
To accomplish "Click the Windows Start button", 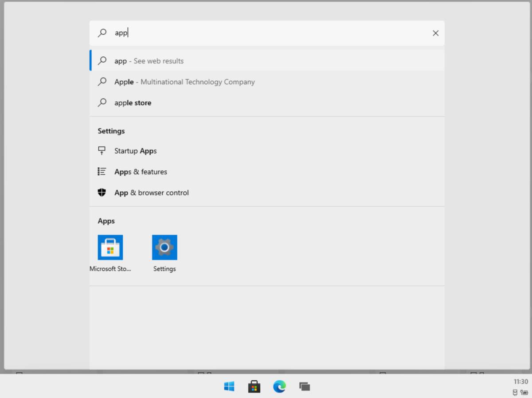I will pyautogui.click(x=229, y=386).
